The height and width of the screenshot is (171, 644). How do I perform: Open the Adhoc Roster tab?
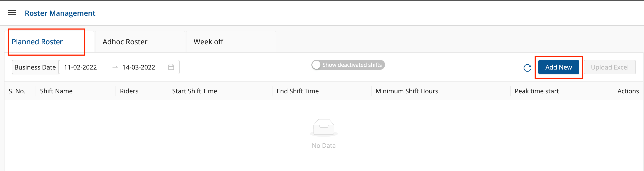[x=125, y=42]
